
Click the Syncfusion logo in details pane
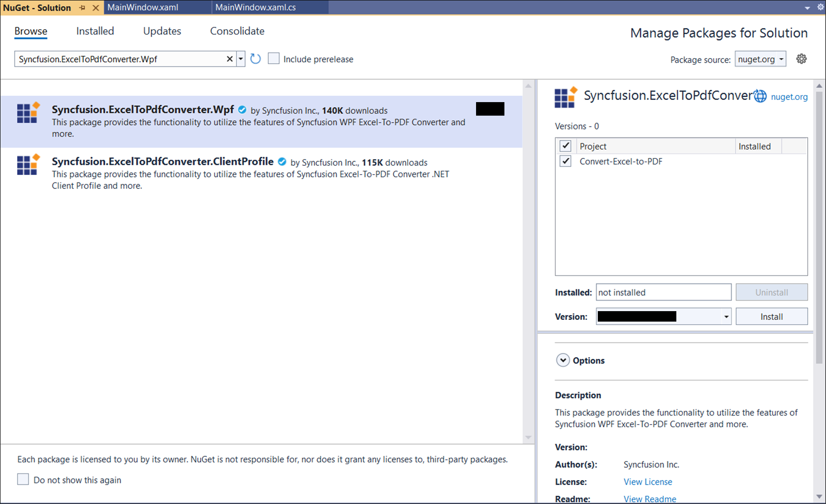tap(566, 97)
